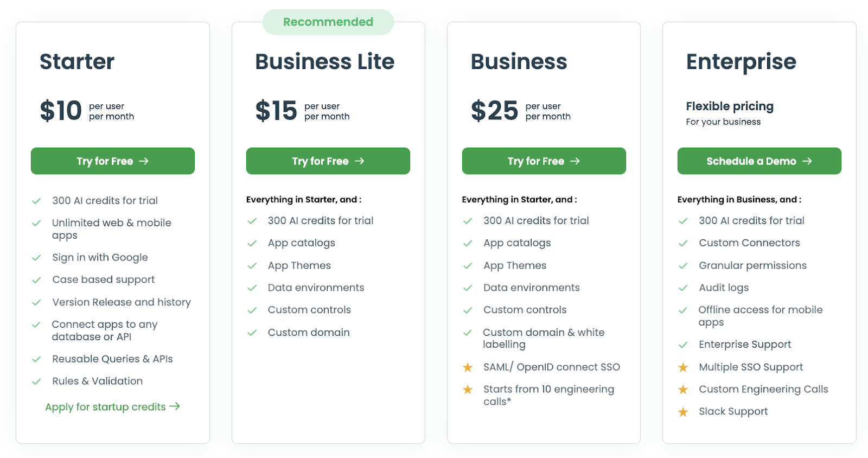The height and width of the screenshot is (458, 868).
Task: Click the star icon next to Custom Engineering Calls
Action: (683, 390)
